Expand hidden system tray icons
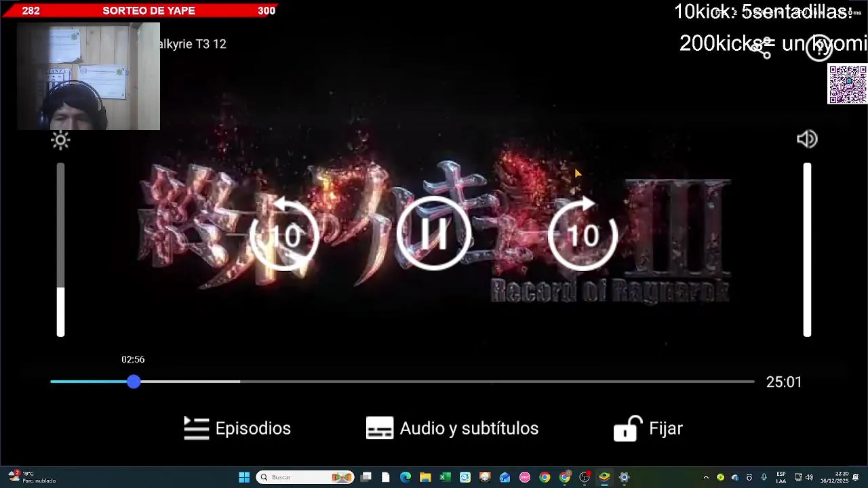 pos(706,477)
